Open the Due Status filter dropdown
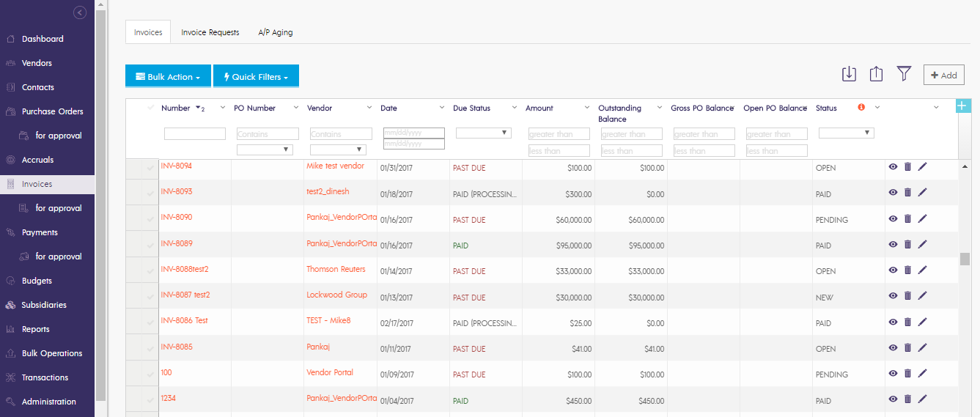The image size is (980, 417). coord(483,133)
